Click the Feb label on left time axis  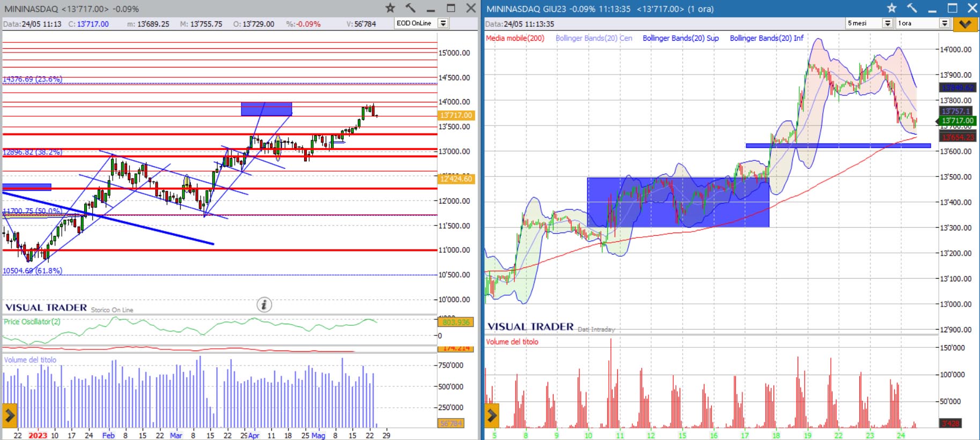click(108, 435)
